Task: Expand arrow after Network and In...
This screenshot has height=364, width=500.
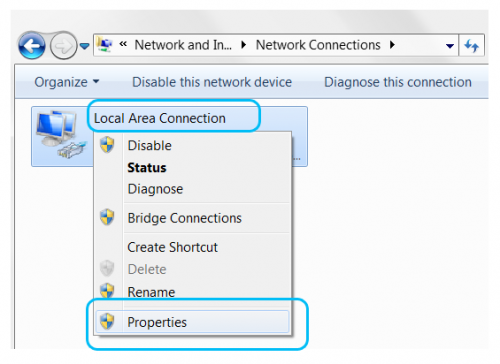Action: [x=244, y=45]
